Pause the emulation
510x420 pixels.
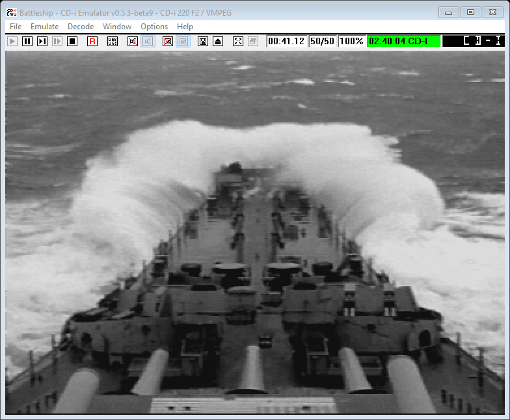(x=27, y=41)
